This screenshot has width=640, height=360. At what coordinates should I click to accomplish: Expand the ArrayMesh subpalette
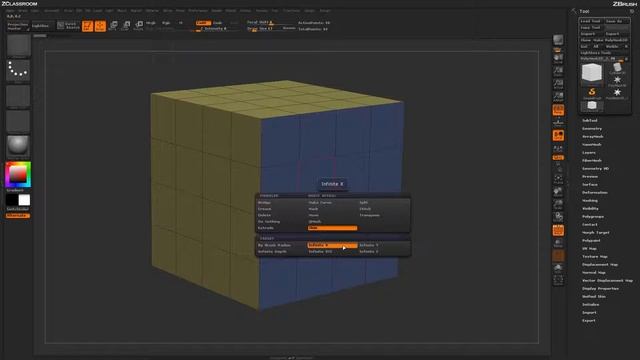point(592,137)
